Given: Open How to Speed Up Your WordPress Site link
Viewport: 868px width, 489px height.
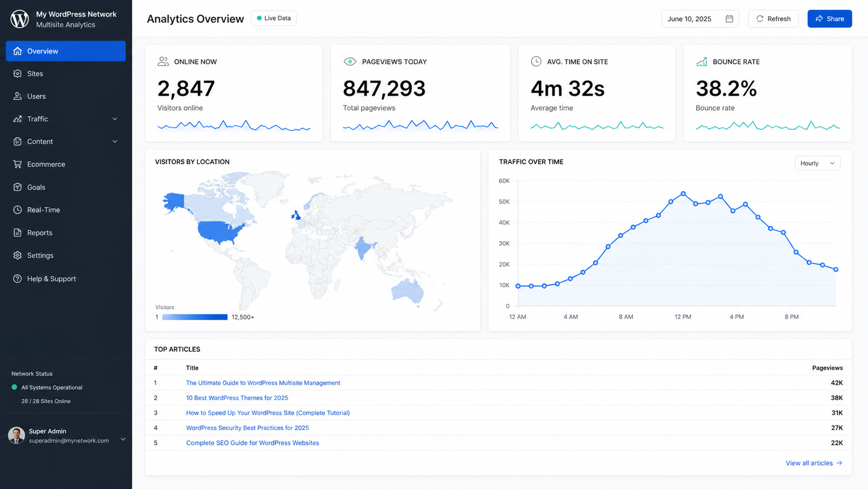Looking at the screenshot, I should pos(268,413).
